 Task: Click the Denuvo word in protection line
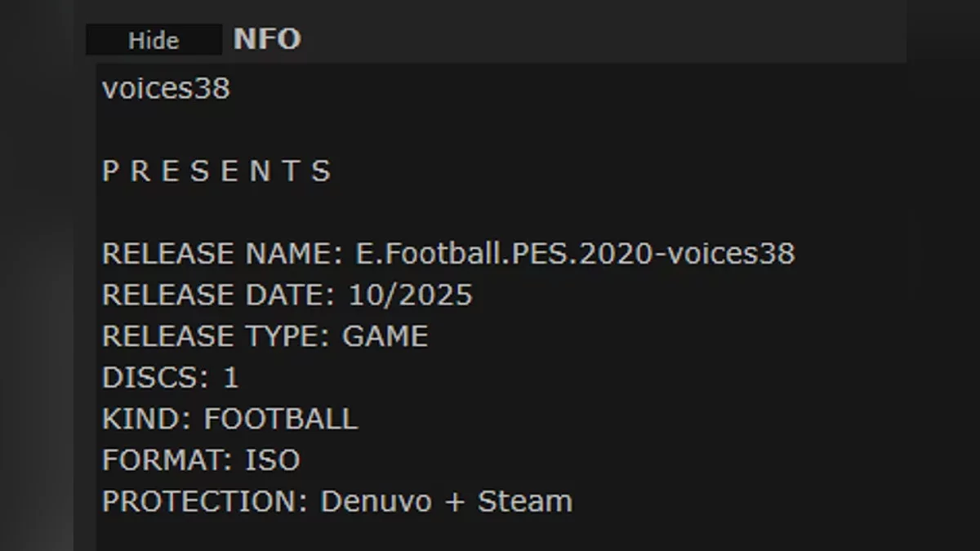click(376, 501)
